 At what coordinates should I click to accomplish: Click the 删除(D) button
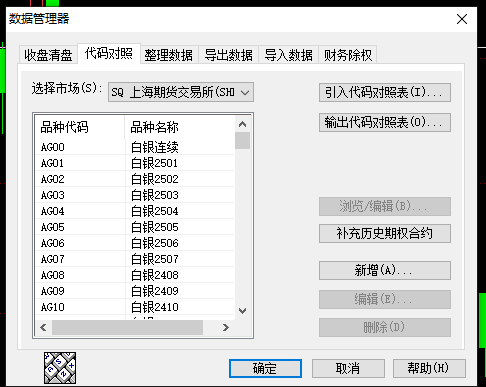tap(385, 327)
